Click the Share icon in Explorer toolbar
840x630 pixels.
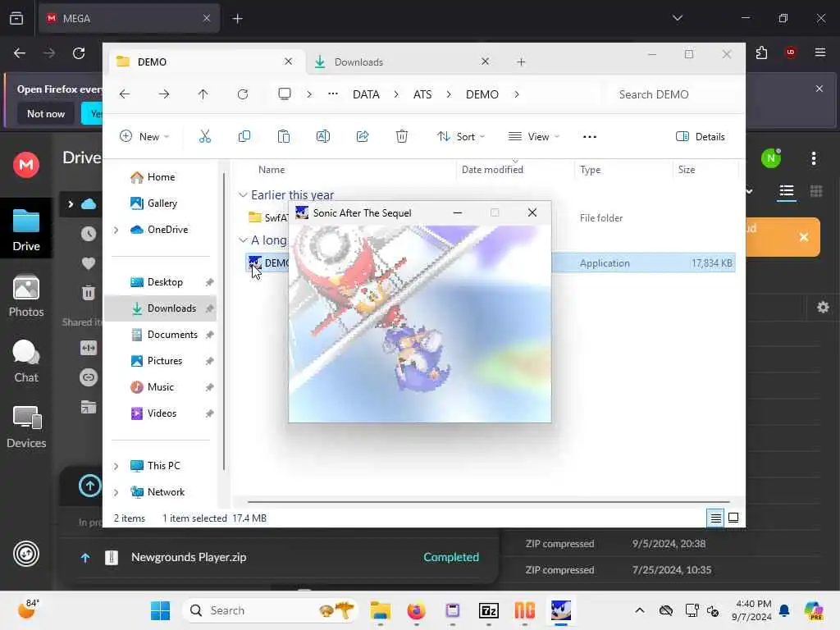[x=363, y=137]
